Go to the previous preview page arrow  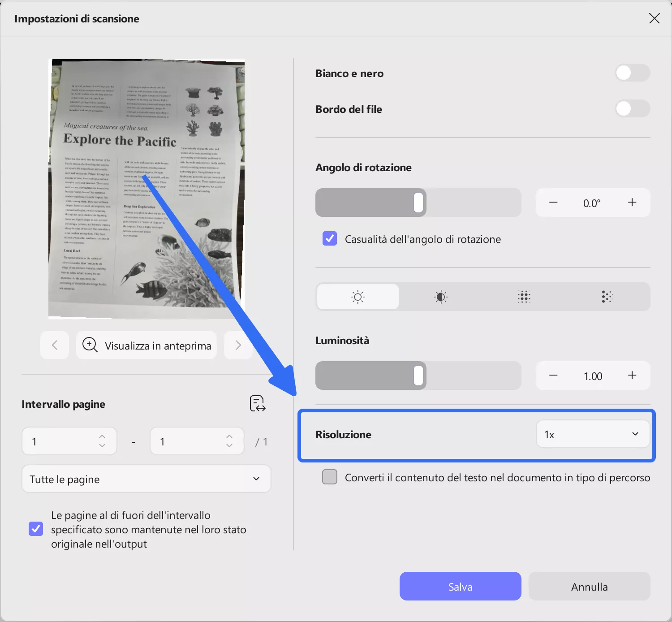[x=54, y=345]
